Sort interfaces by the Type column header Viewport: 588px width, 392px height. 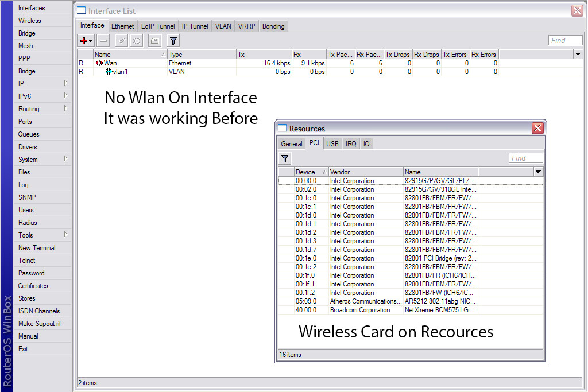[x=202, y=55]
